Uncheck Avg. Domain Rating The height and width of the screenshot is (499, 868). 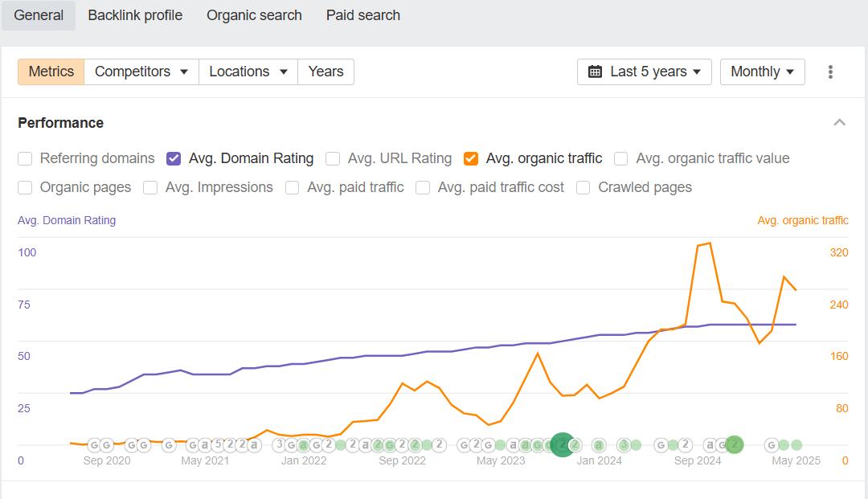174,158
